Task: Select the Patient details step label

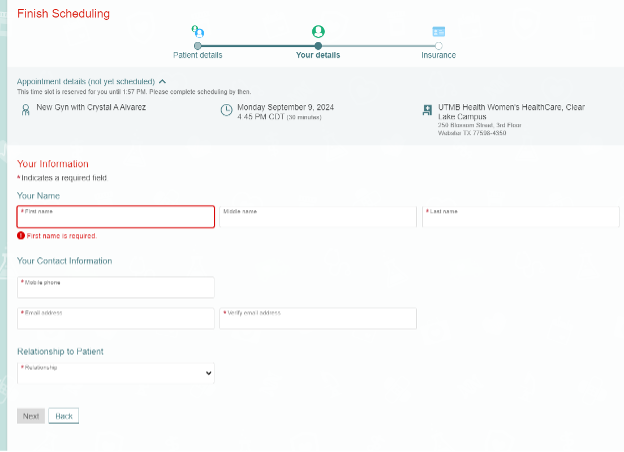Action: pyautogui.click(x=198, y=55)
